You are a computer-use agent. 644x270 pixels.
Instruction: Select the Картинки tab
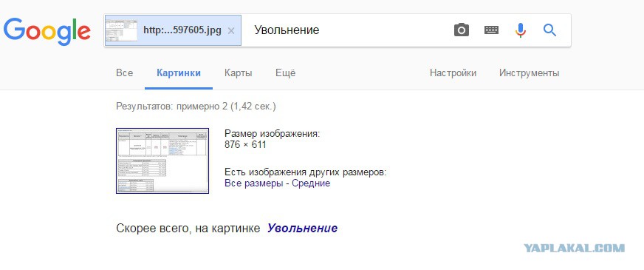pyautogui.click(x=179, y=73)
